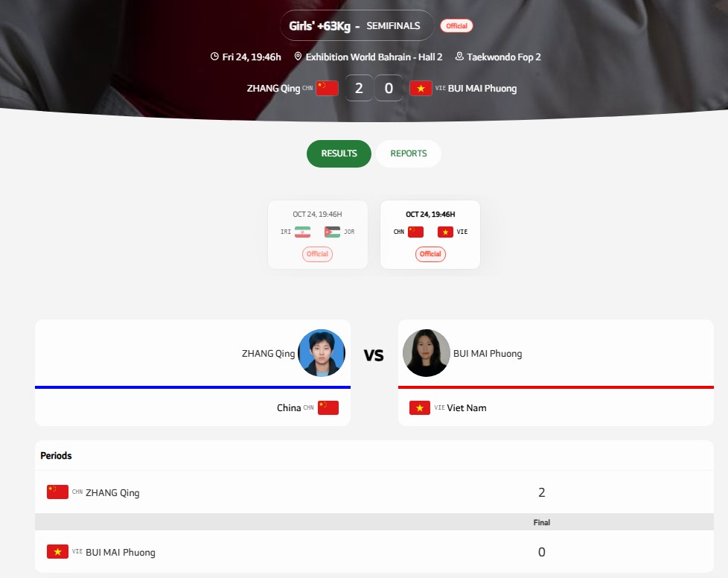Click China flag next to score 2 in header

click(x=327, y=89)
